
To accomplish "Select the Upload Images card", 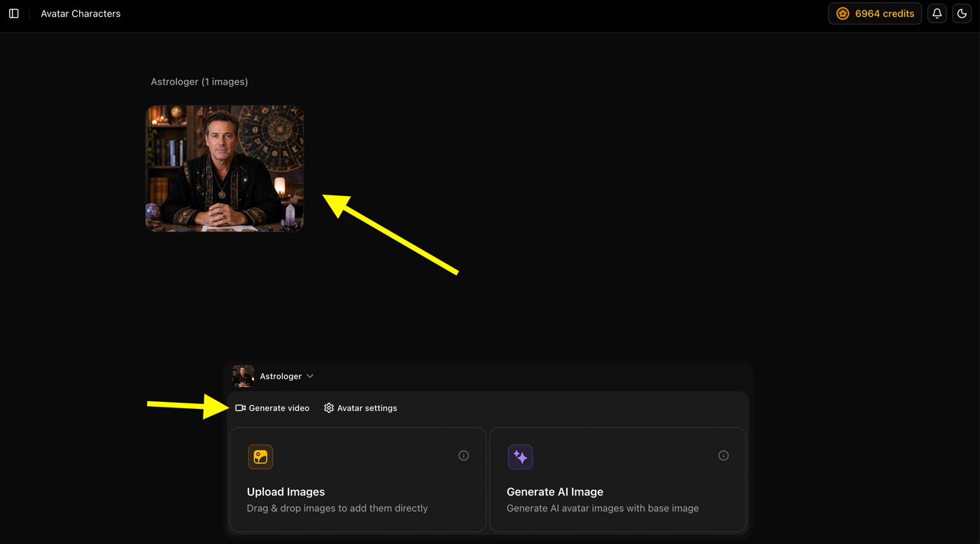I will pos(358,480).
